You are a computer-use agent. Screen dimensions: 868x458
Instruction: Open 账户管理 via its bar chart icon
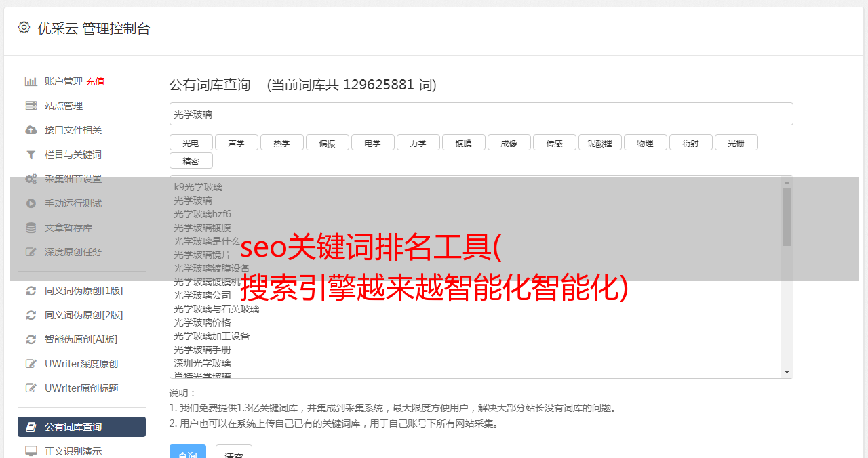[31, 81]
